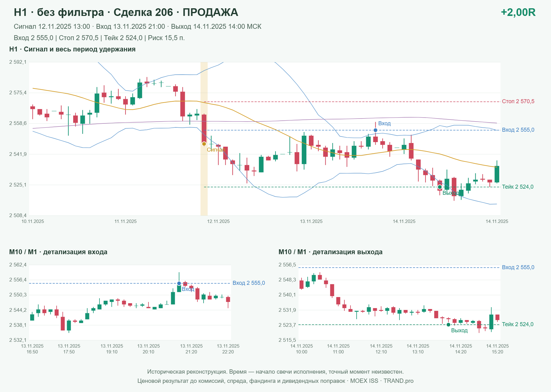Click the blue Вход marker dot on H1 chart
This screenshot has width=551, height=392.
(x=375, y=130)
